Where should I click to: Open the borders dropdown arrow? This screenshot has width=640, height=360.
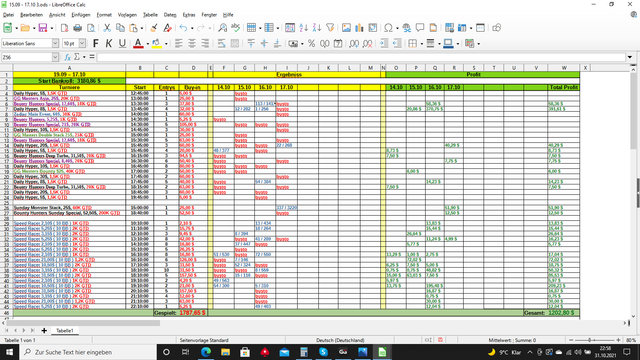[x=422, y=44]
